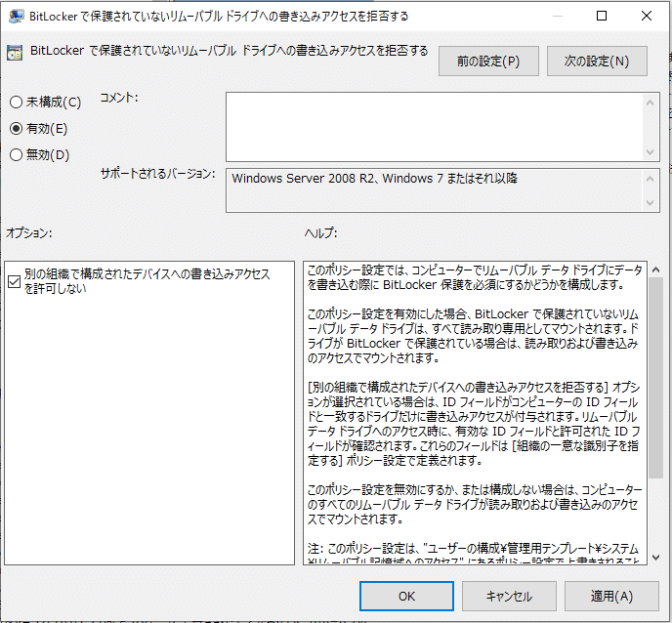672x623 pixels.
Task: Click the comment box scroll up arrow
Action: click(650, 103)
